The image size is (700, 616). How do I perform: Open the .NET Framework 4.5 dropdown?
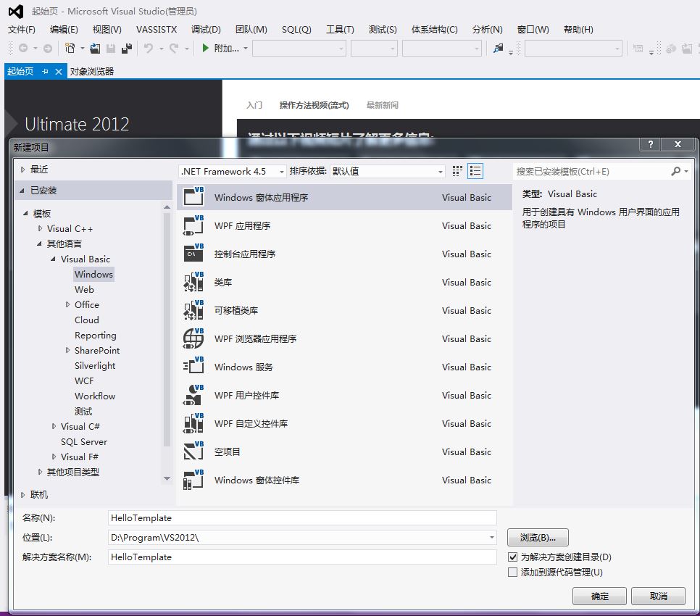[233, 172]
